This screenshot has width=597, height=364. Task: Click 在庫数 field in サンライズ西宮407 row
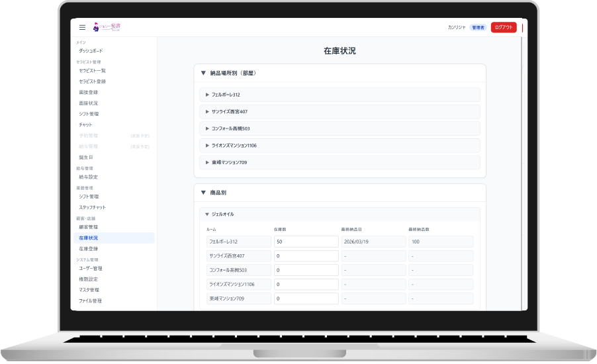(x=306, y=256)
